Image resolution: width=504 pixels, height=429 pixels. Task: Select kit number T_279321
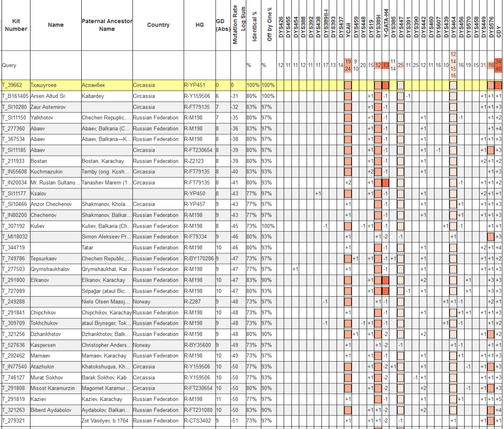[x=13, y=421]
